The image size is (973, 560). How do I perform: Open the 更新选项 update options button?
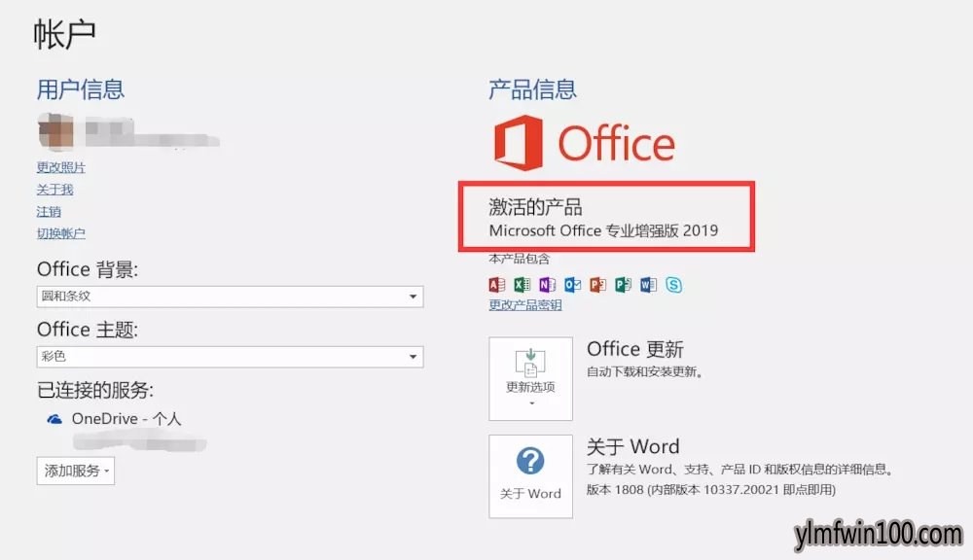pyautogui.click(x=530, y=379)
